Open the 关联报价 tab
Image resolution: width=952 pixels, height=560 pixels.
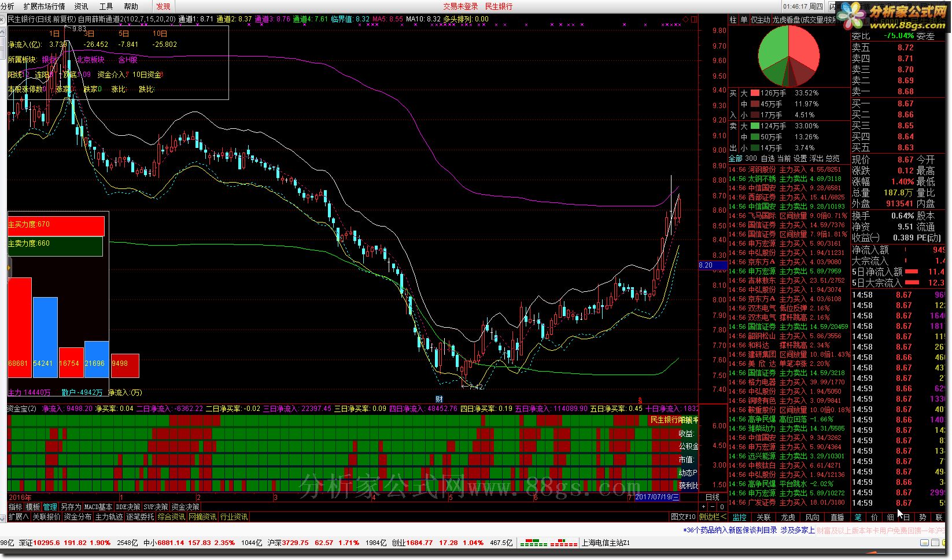[46, 517]
